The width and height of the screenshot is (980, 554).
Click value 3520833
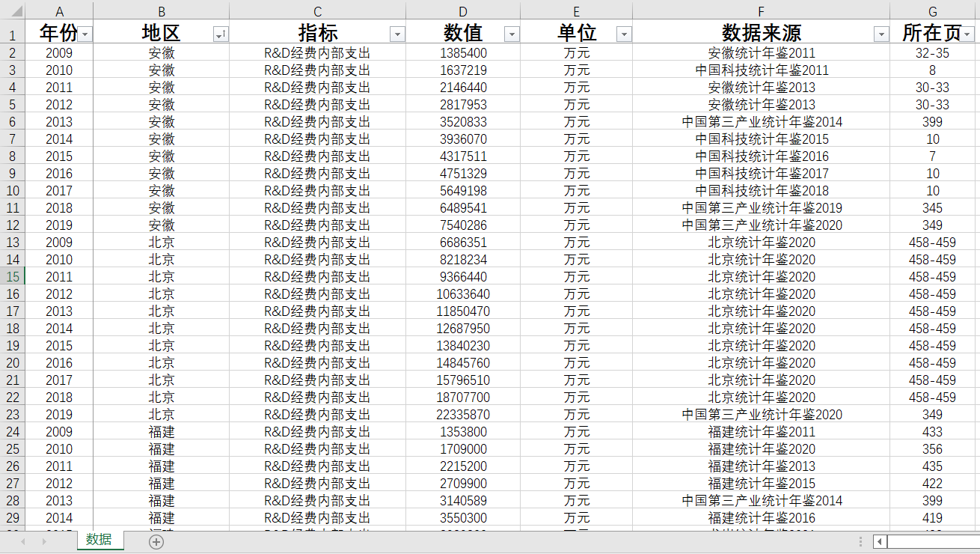463,122
